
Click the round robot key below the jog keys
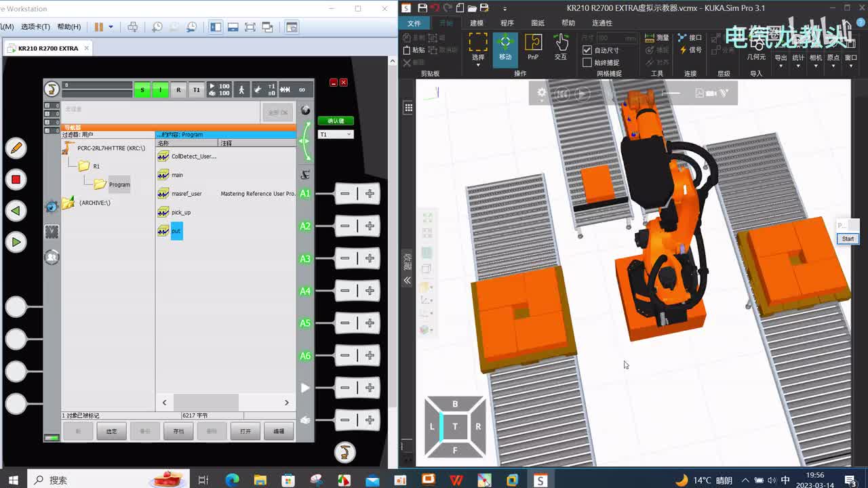pos(345,452)
